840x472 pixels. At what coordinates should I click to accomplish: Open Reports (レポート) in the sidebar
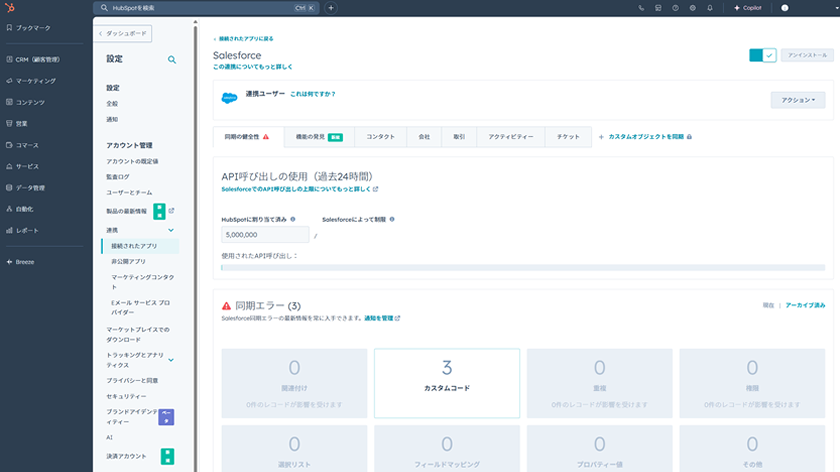click(22, 230)
